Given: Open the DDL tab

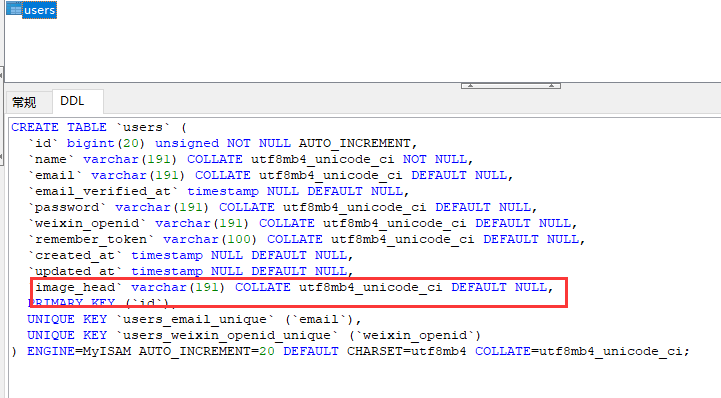Looking at the screenshot, I should 73,101.
